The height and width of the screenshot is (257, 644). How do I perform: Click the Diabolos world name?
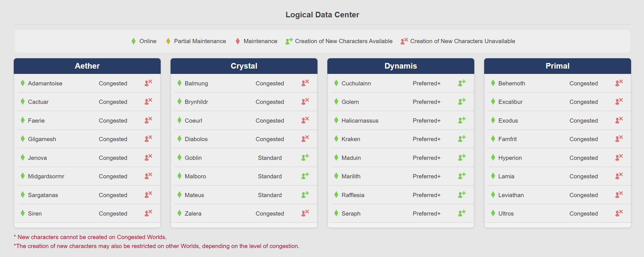pos(196,139)
